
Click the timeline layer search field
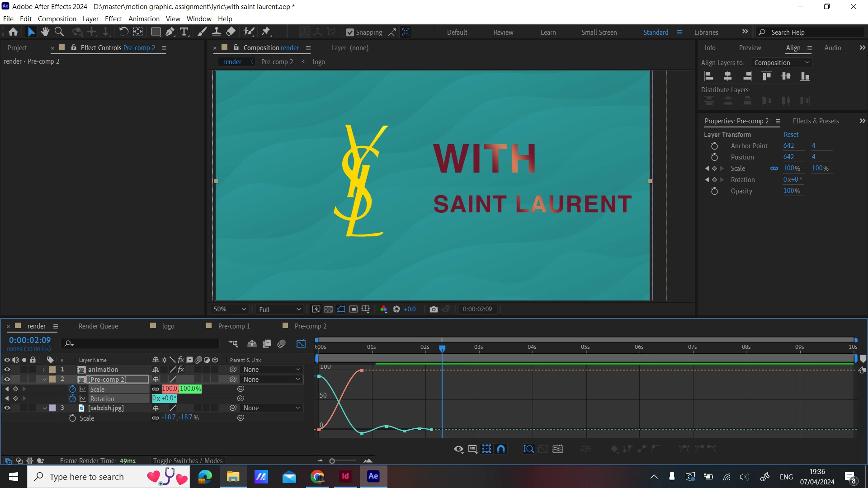[x=141, y=344]
